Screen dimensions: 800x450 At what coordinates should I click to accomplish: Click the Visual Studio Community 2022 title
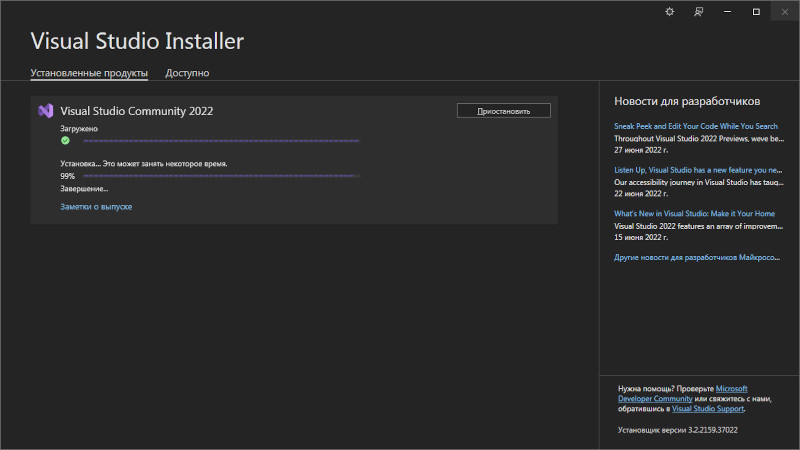(x=136, y=111)
